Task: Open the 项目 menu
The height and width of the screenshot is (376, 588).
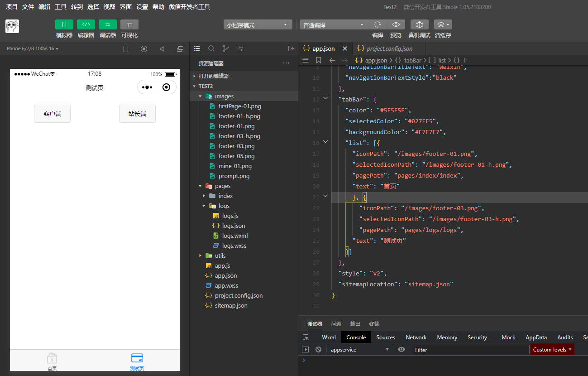Action: (x=12, y=7)
